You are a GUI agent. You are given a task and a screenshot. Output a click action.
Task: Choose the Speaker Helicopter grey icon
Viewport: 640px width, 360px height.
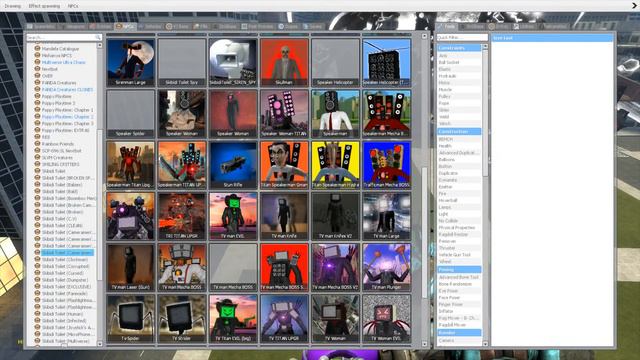tap(336, 62)
